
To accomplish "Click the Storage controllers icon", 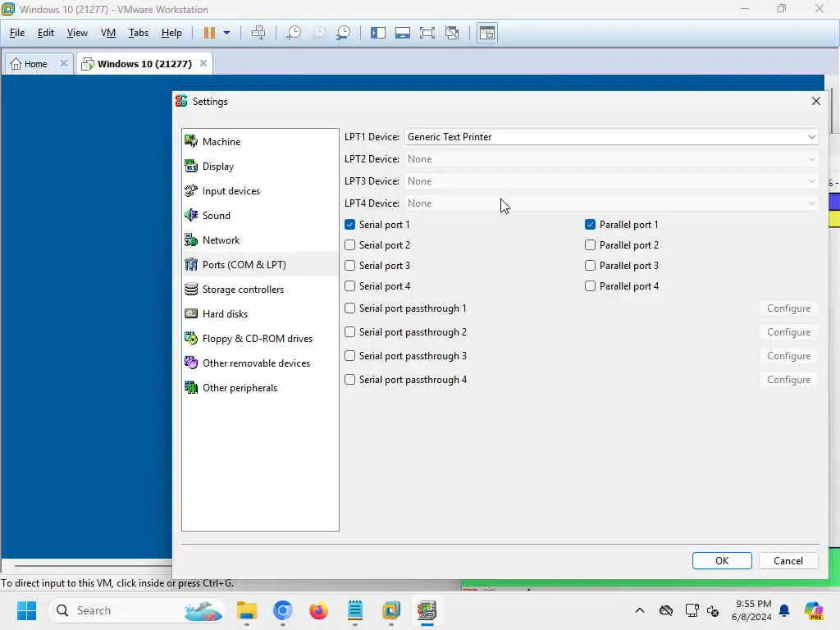I will 190,290.
